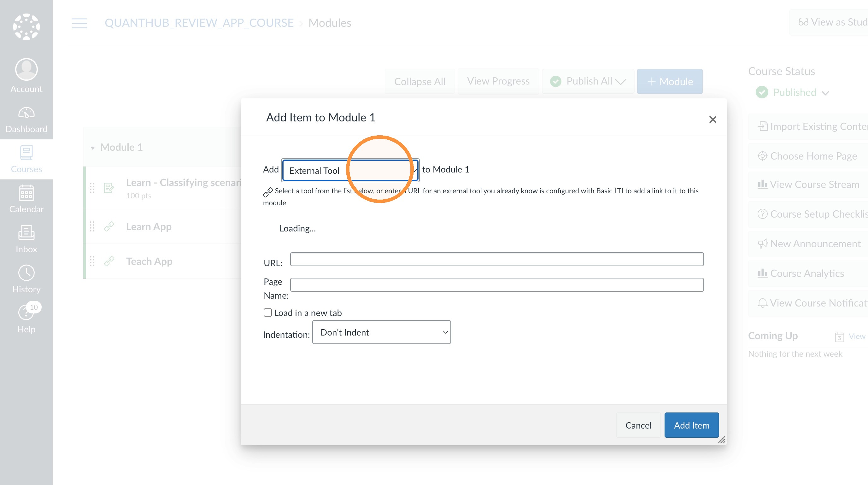Screen dimensions: 868x485
Task: Collapse Module 1 with the arrow
Action: 93,148
